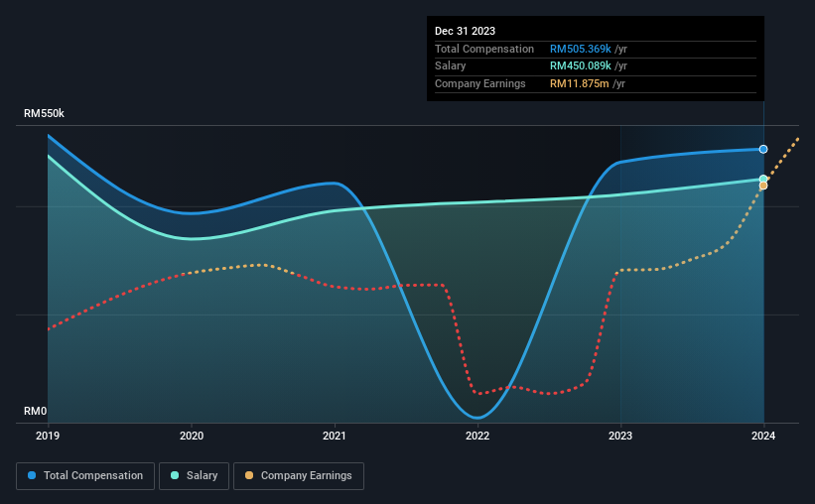Toggle the Company Earnings legend button
815x504 pixels.
coord(299,476)
